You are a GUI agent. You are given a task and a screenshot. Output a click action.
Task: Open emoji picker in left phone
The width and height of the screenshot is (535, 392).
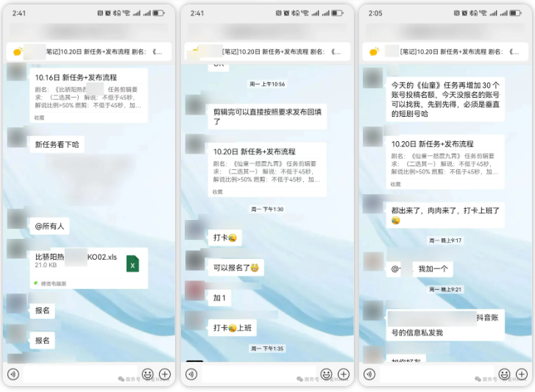tap(148, 374)
